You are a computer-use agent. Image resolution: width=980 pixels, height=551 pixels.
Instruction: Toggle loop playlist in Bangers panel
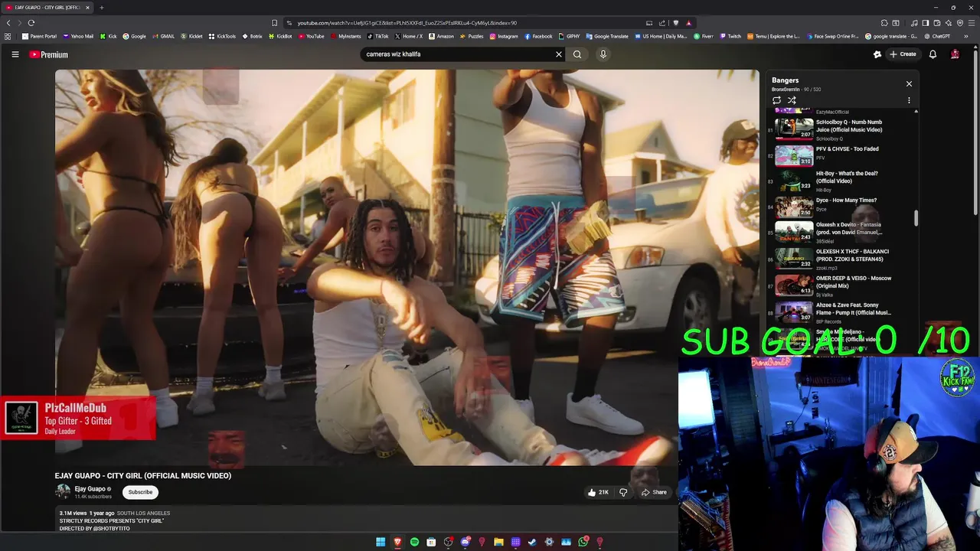776,100
